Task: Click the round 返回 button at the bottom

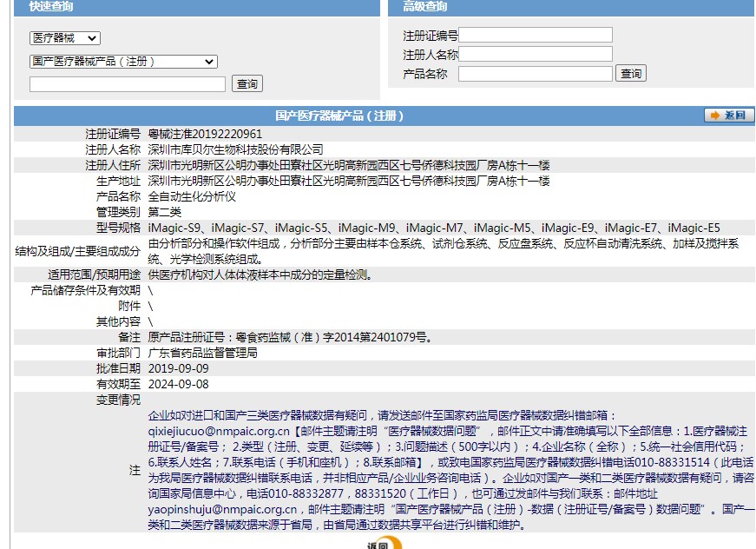Action: (x=384, y=543)
